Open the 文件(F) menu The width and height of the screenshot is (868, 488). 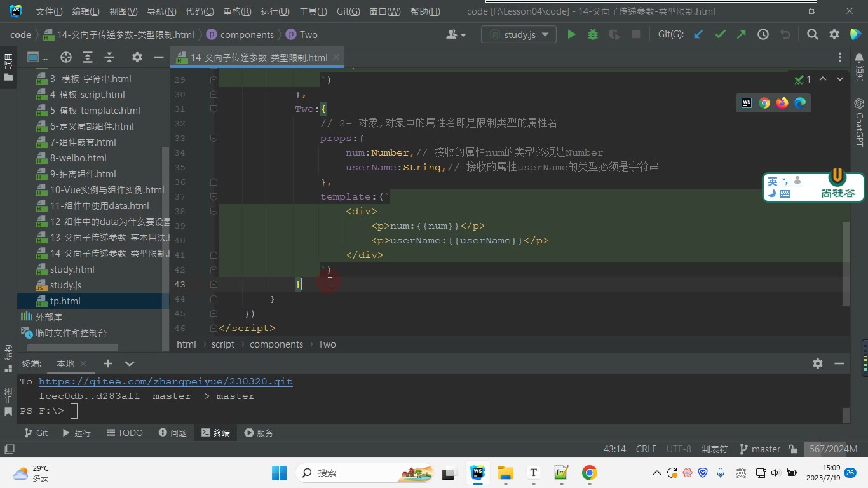pyautogui.click(x=49, y=11)
